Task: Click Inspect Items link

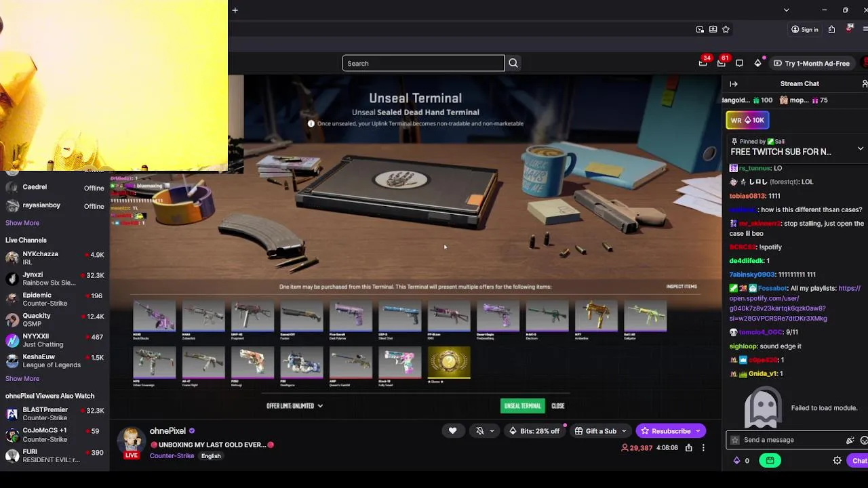Action: click(x=682, y=287)
